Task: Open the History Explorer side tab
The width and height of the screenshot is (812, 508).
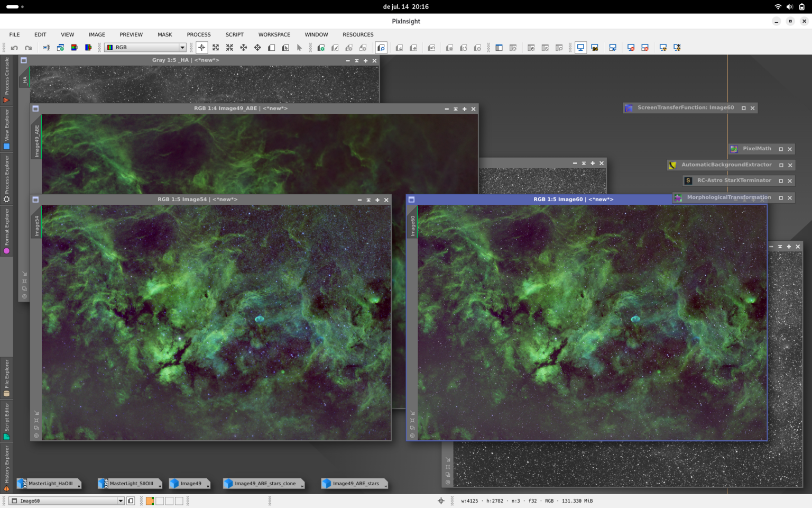Action: 6,468
